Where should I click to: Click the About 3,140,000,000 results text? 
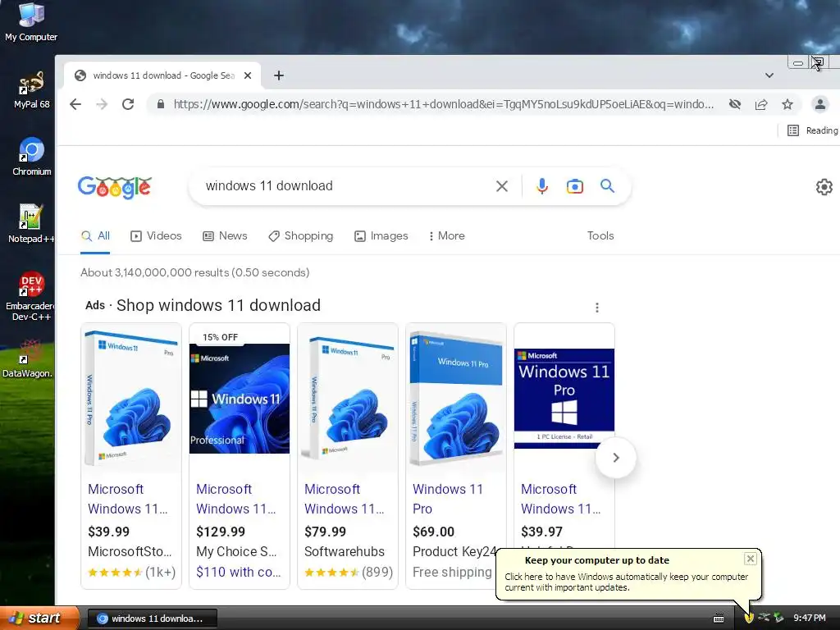click(195, 272)
